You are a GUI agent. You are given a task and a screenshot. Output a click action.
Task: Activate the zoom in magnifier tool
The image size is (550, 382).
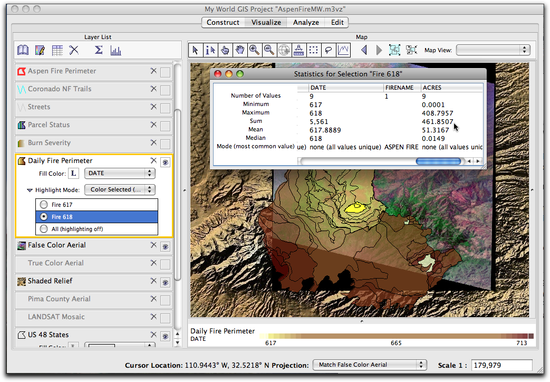[254, 51]
